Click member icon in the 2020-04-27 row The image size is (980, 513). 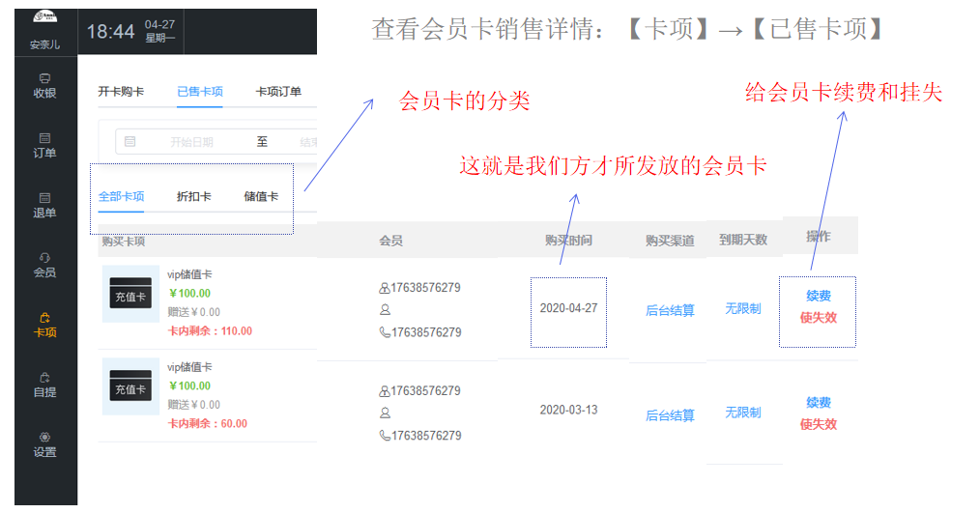385,288
